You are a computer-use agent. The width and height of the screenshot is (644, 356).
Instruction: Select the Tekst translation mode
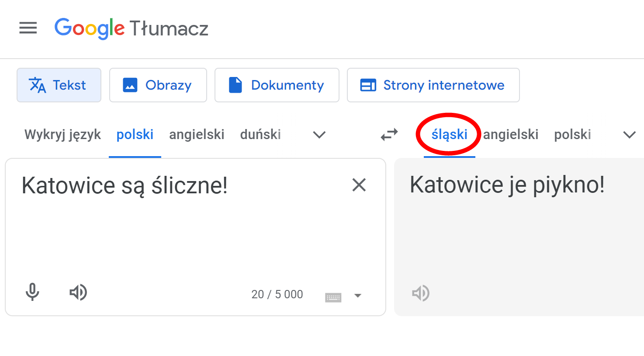59,85
